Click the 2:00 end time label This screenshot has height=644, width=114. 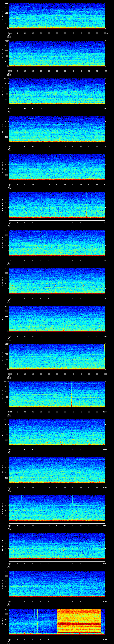click(x=105, y=109)
